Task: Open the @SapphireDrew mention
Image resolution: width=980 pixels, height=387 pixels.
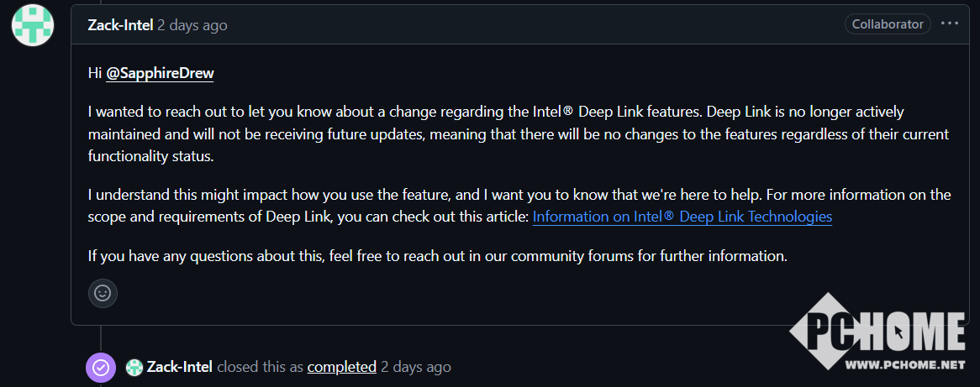Action: point(160,73)
